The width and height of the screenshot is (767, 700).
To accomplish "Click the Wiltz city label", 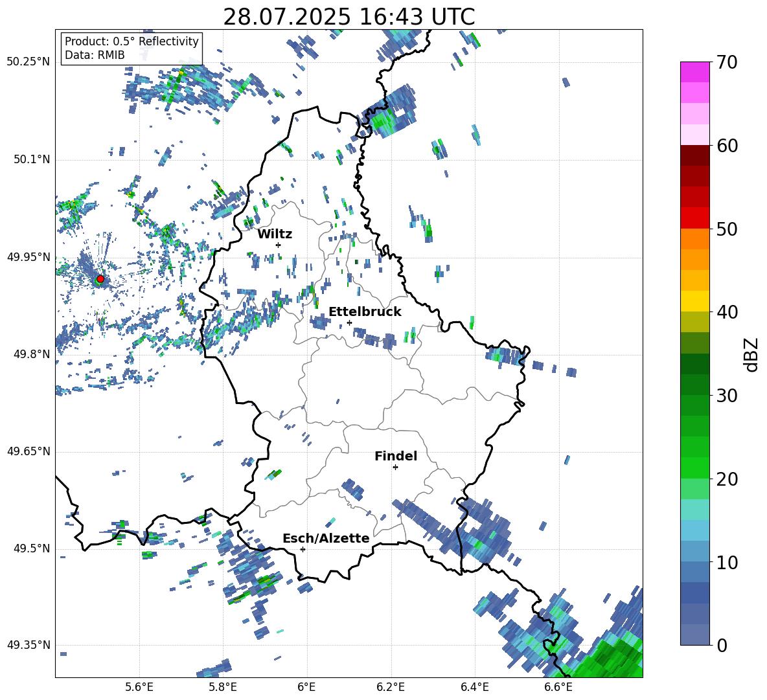I will coord(275,234).
